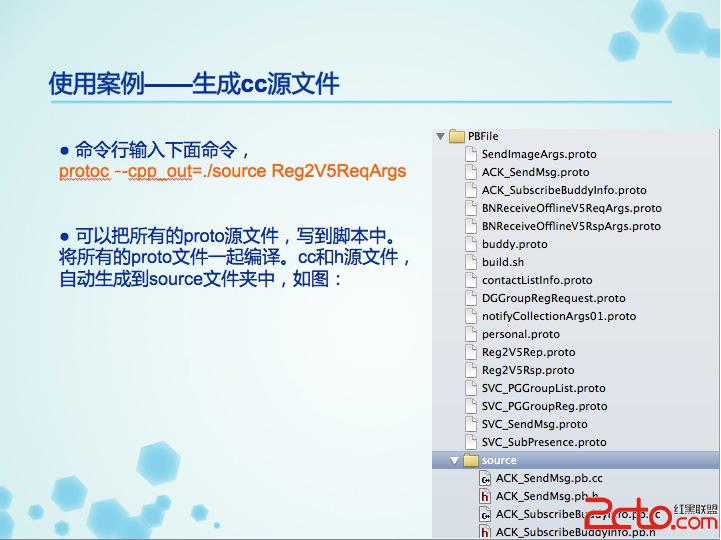Click the personal.proto file icon
This screenshot has height=540, width=721.
tap(471, 334)
